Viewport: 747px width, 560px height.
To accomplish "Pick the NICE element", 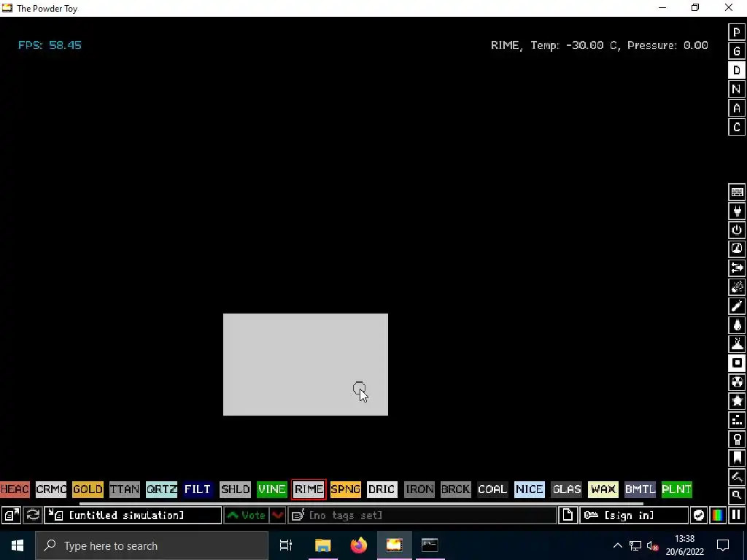I will 530,489.
